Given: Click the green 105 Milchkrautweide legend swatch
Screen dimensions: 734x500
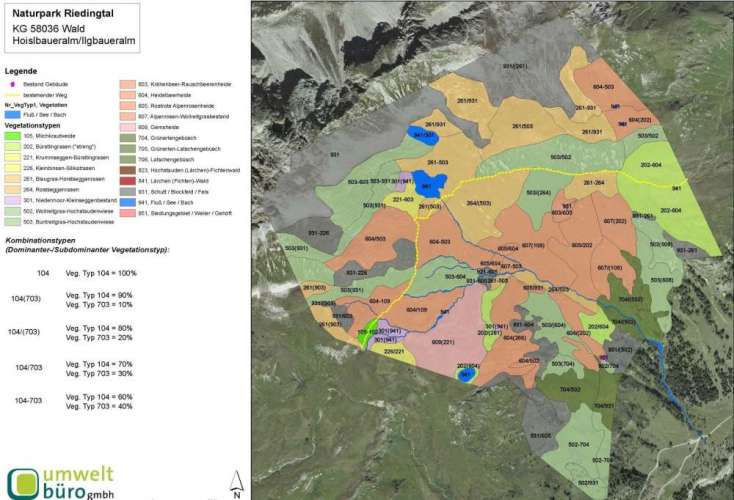Looking at the screenshot, I should click(x=13, y=135).
